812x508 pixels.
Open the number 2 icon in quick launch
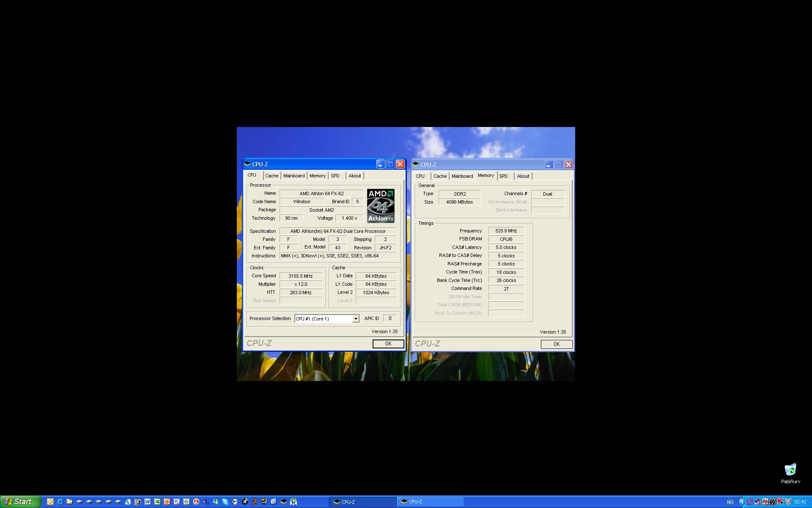point(254,502)
